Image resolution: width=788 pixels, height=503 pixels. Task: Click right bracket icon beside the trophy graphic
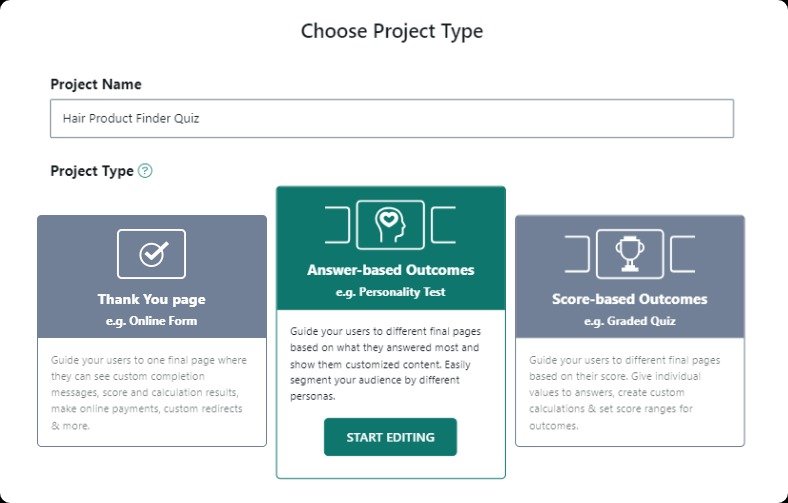683,254
